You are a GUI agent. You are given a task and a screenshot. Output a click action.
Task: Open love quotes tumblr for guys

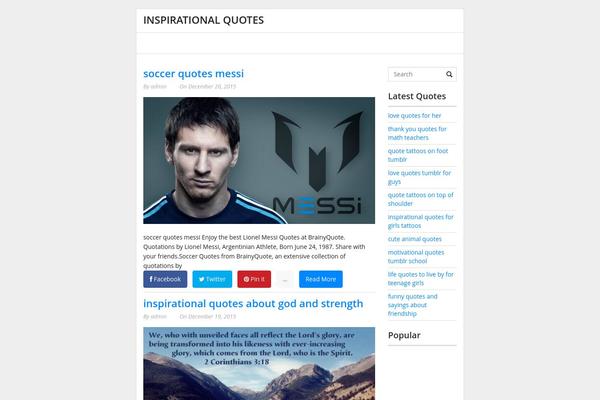point(419,177)
